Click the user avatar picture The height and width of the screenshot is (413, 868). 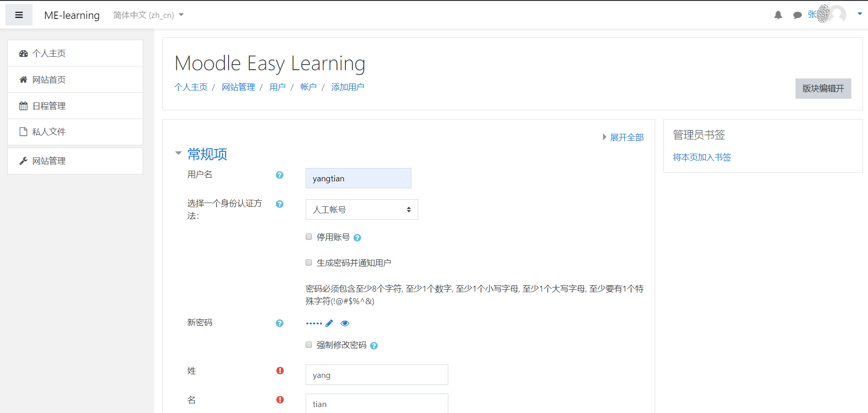pos(837,14)
